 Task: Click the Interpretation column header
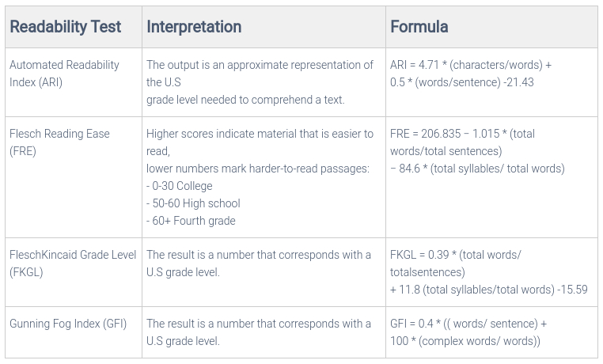coord(194,27)
